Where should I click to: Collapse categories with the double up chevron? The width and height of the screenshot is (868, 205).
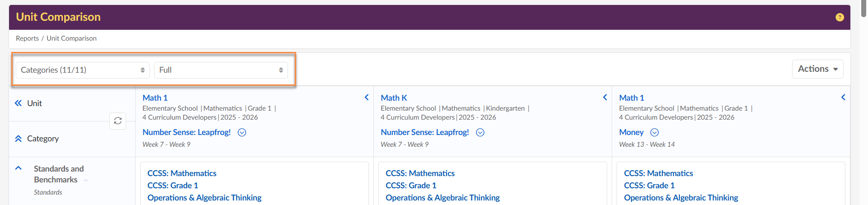[x=18, y=139]
